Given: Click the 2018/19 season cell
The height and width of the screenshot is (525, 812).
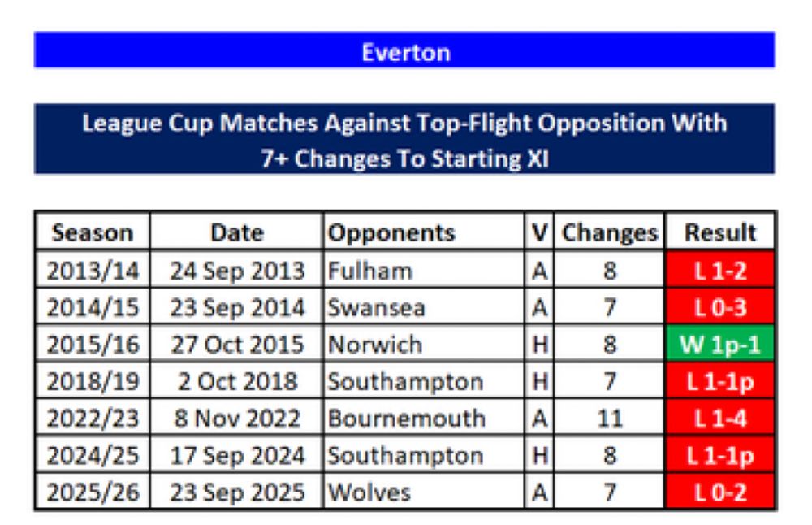Looking at the screenshot, I should pyautogui.click(x=92, y=382).
